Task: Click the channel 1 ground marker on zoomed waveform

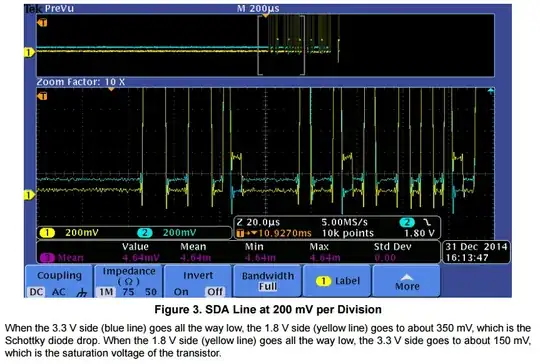Action: [x=29, y=195]
